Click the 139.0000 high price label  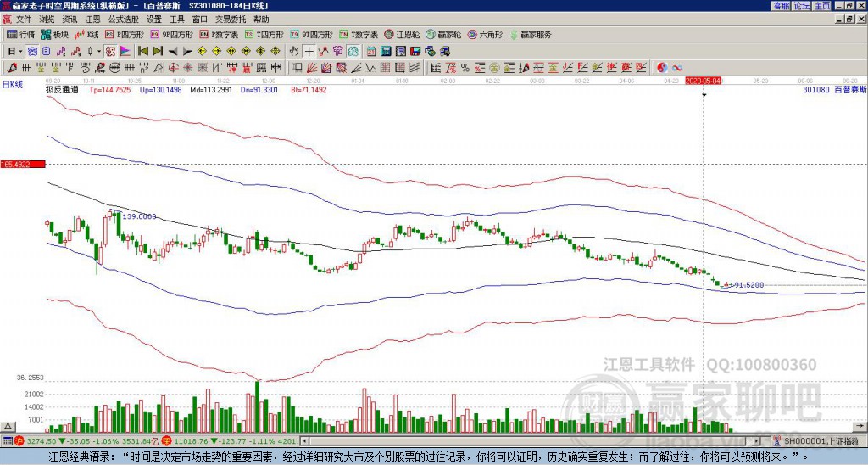click(140, 216)
